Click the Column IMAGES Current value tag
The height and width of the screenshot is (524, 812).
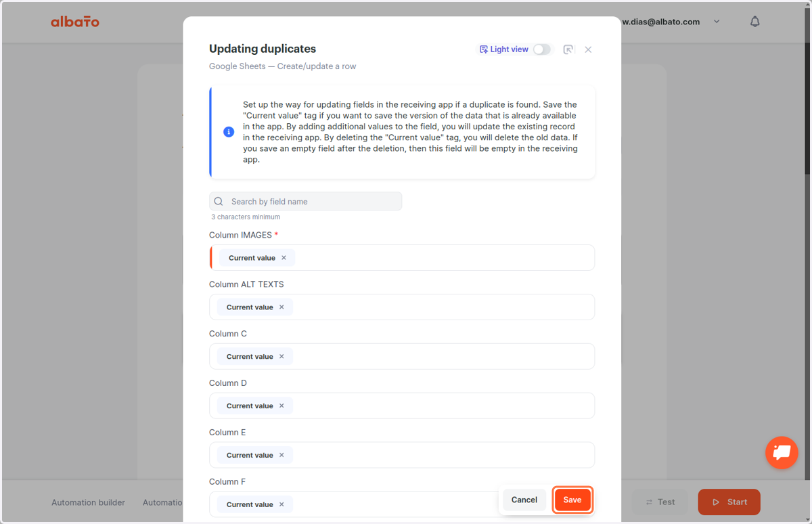click(257, 258)
